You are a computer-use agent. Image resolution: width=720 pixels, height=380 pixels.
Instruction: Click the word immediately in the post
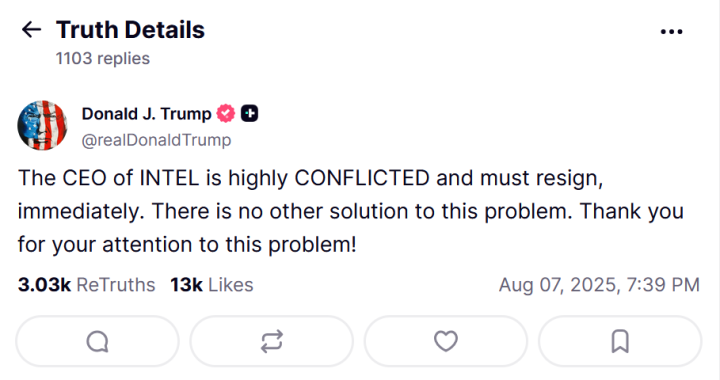(81, 212)
